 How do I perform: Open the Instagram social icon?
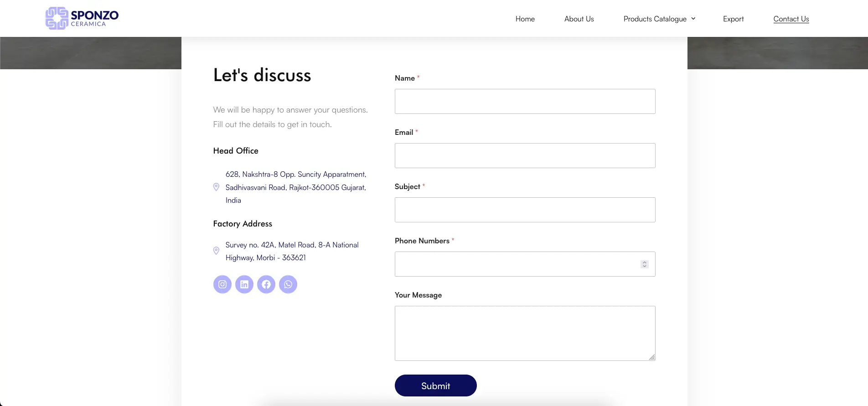click(222, 284)
